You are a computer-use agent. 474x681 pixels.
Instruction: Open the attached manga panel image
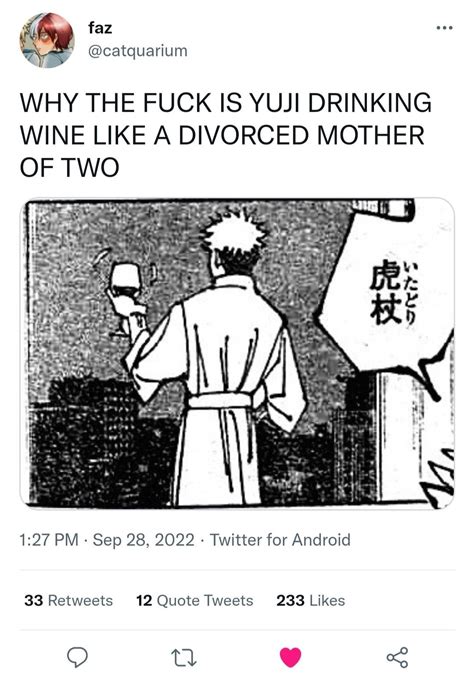click(x=237, y=353)
